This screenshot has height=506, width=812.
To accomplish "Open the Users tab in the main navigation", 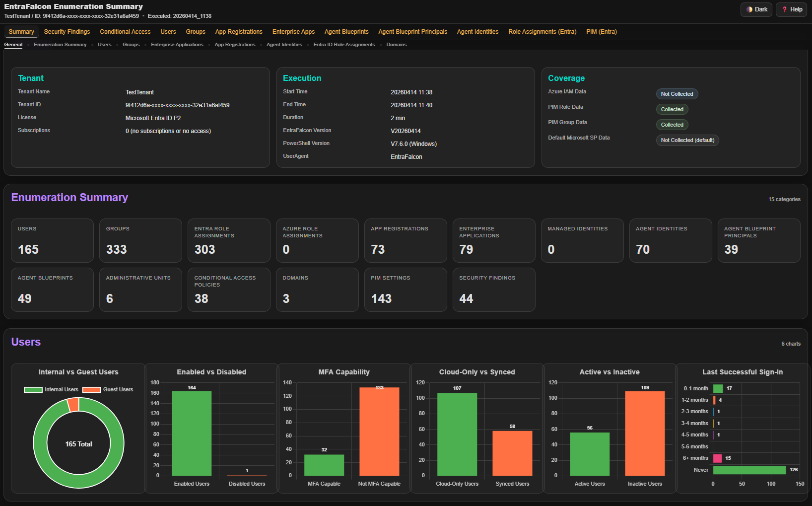I will tap(168, 32).
